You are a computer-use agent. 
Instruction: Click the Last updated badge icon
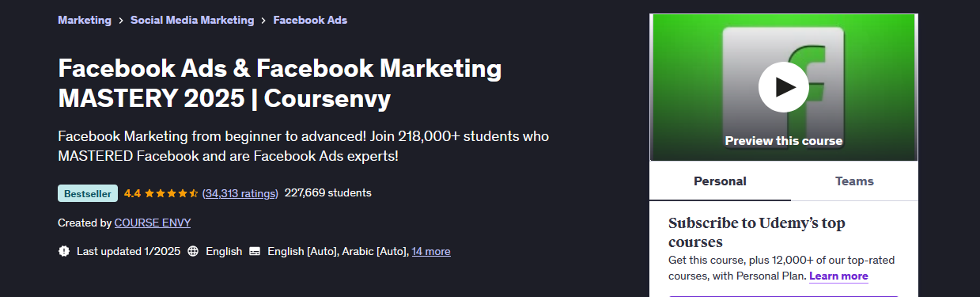(x=64, y=251)
